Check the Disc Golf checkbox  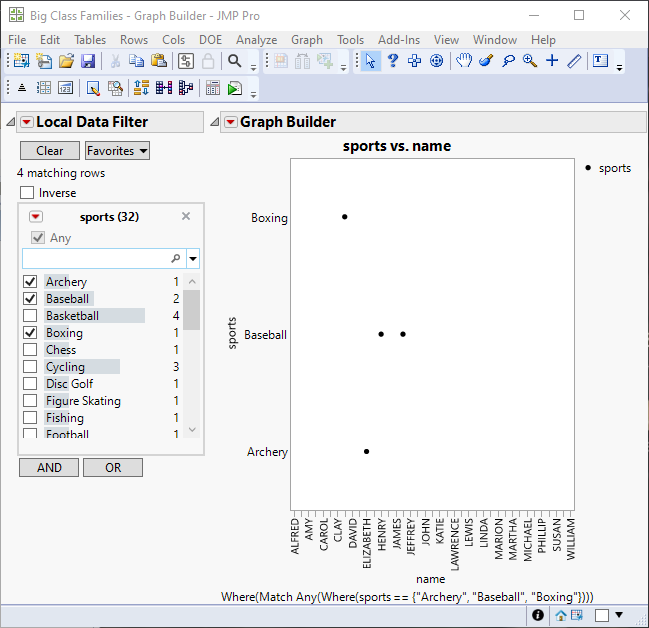tap(30, 383)
